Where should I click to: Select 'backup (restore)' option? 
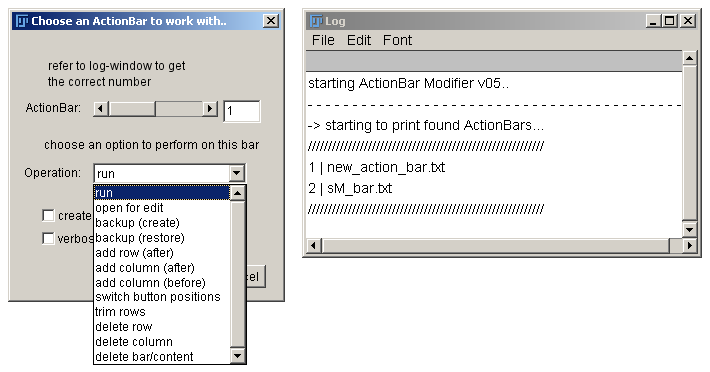139,238
